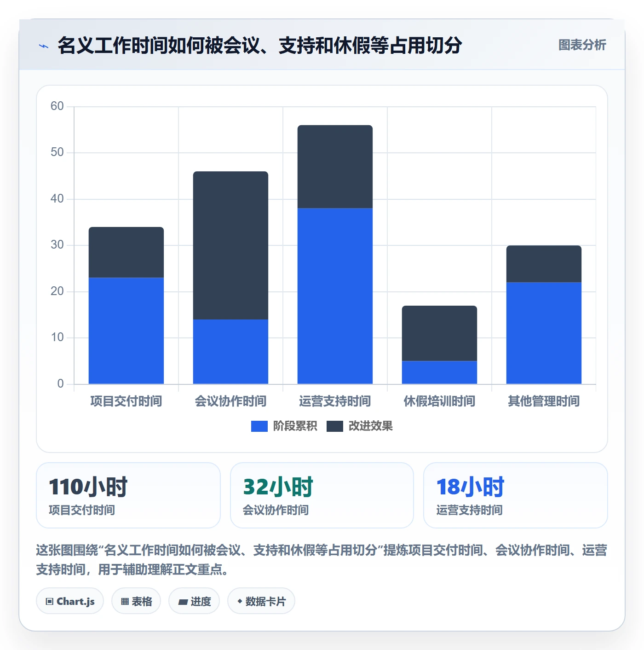Click the y-axis value 60

[x=57, y=106]
